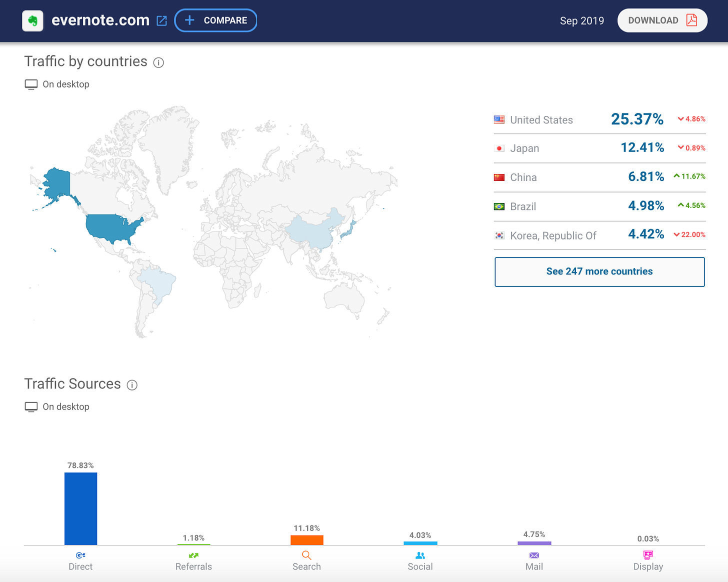Open evernote.com external link icon
Screen dimensions: 728x582
[x=161, y=20]
